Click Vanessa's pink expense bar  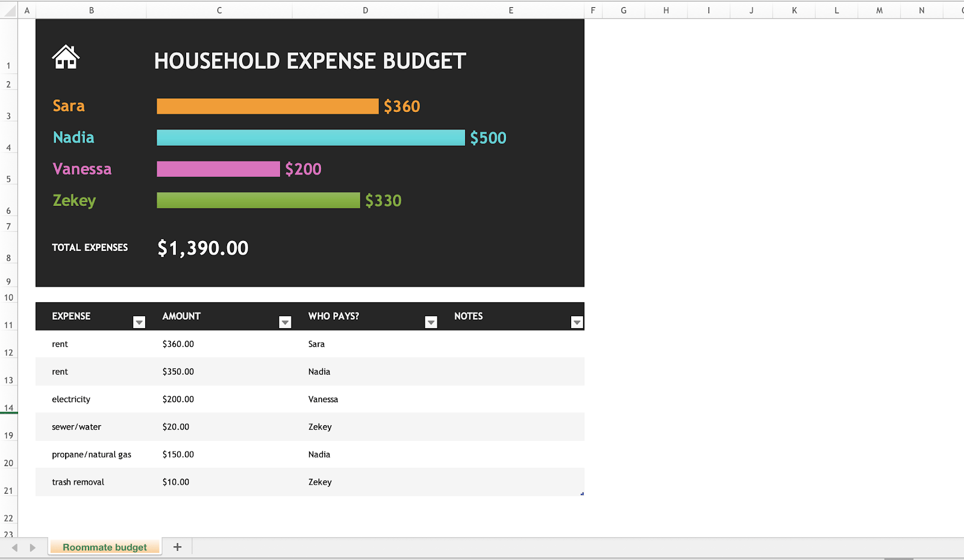[218, 169]
